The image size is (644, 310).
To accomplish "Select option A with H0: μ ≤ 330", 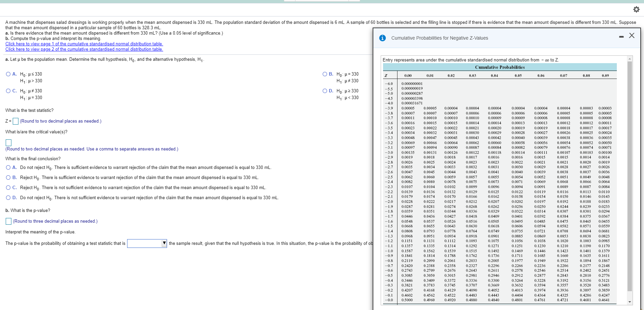I will pos(8,74).
